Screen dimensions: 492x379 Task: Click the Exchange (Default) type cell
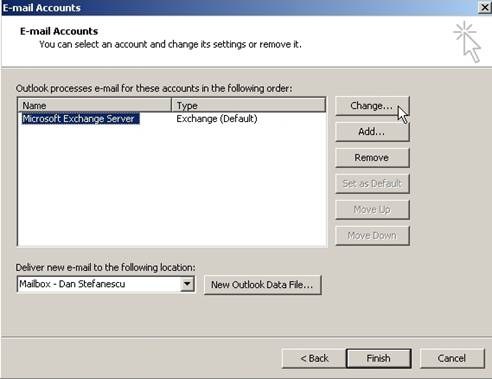[x=217, y=119]
